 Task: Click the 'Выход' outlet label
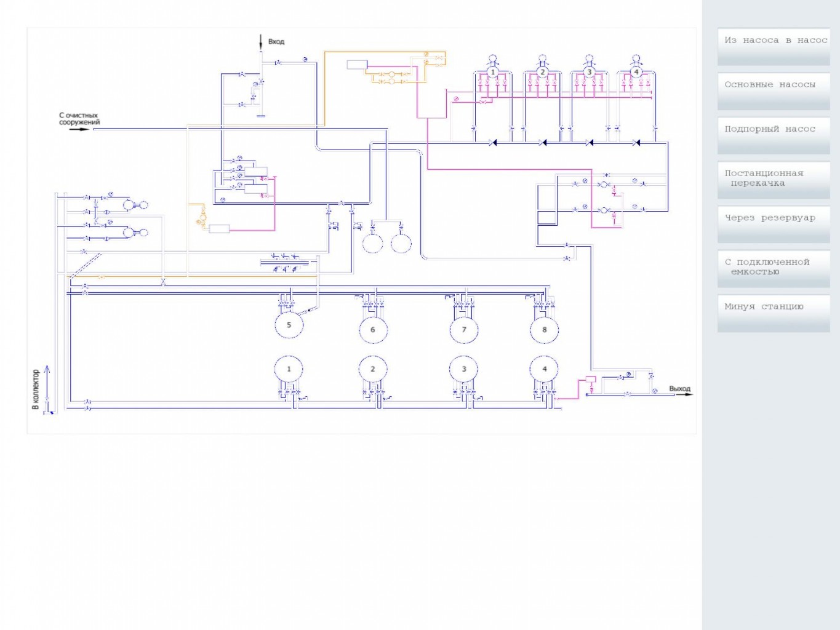(680, 389)
